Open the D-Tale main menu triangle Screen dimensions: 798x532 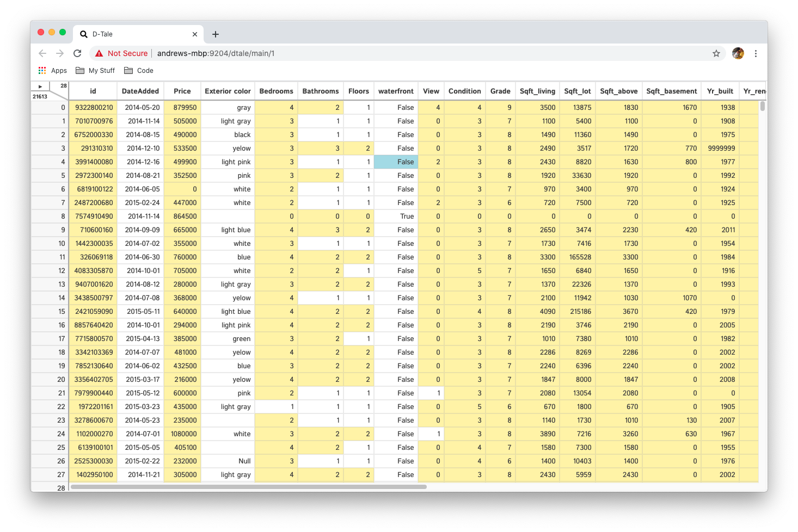point(40,86)
